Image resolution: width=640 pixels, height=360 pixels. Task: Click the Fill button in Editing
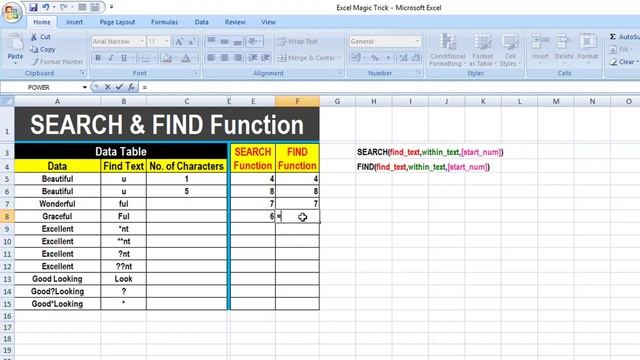(620, 49)
